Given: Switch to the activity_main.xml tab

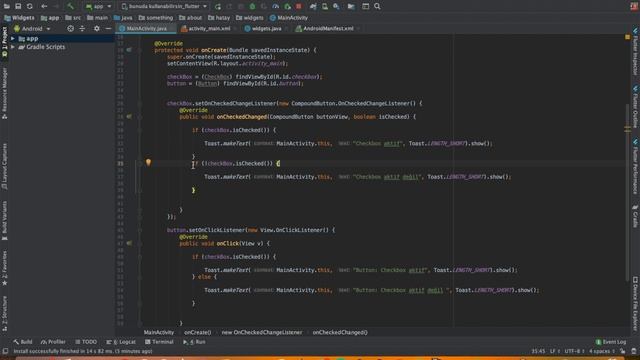Looking at the screenshot, I should point(208,29).
